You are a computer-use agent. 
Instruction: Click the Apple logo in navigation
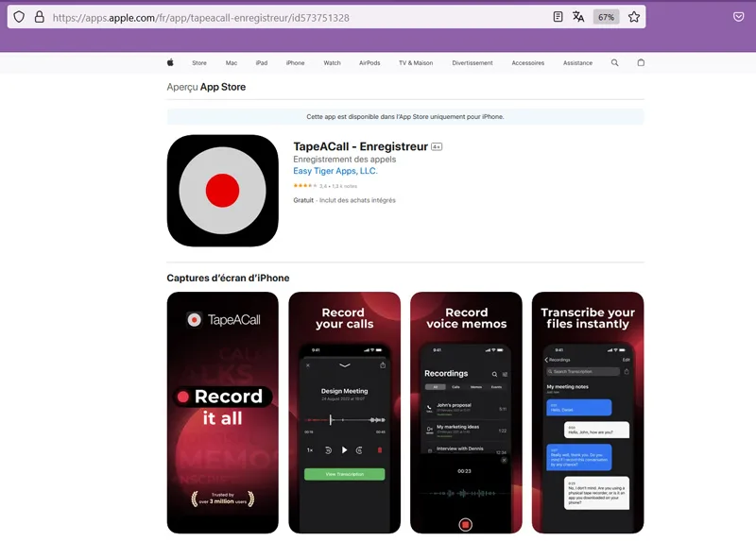(170, 62)
